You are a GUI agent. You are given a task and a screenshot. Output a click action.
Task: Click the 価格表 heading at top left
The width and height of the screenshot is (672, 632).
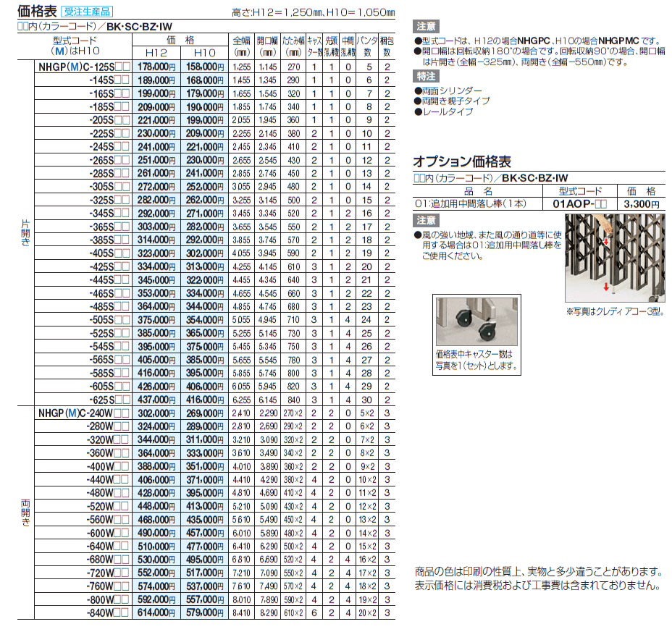pos(35,10)
